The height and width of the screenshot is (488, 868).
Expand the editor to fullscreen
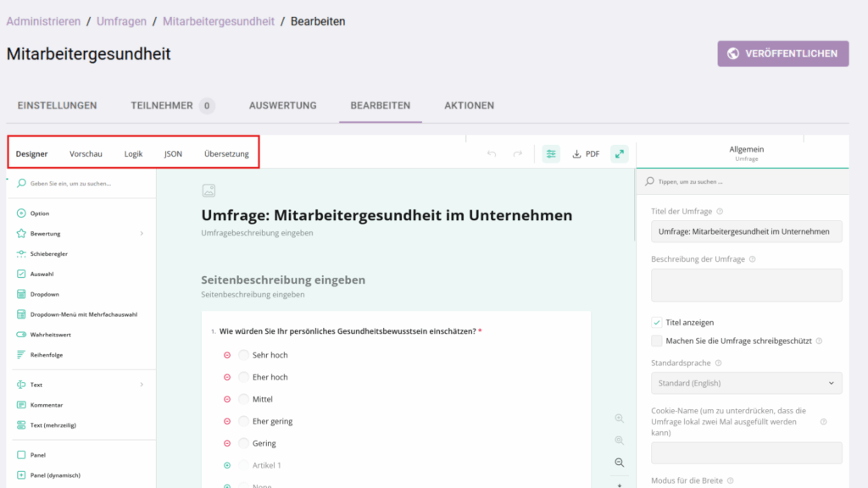point(619,153)
